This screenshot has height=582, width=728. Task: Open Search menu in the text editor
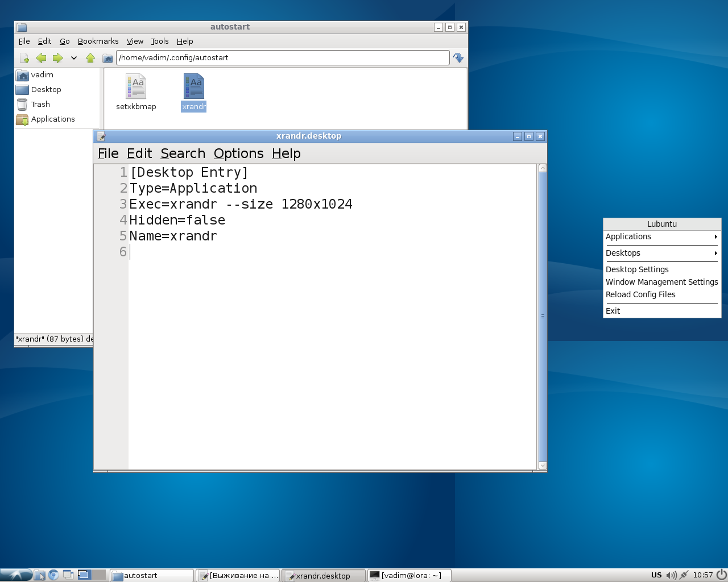coord(183,153)
